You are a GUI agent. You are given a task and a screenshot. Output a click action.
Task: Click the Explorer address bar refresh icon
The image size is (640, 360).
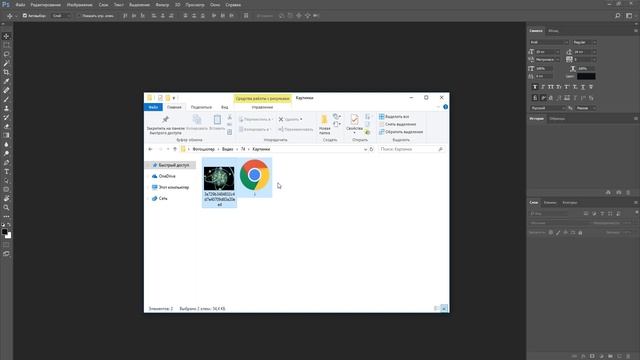pyautogui.click(x=371, y=149)
